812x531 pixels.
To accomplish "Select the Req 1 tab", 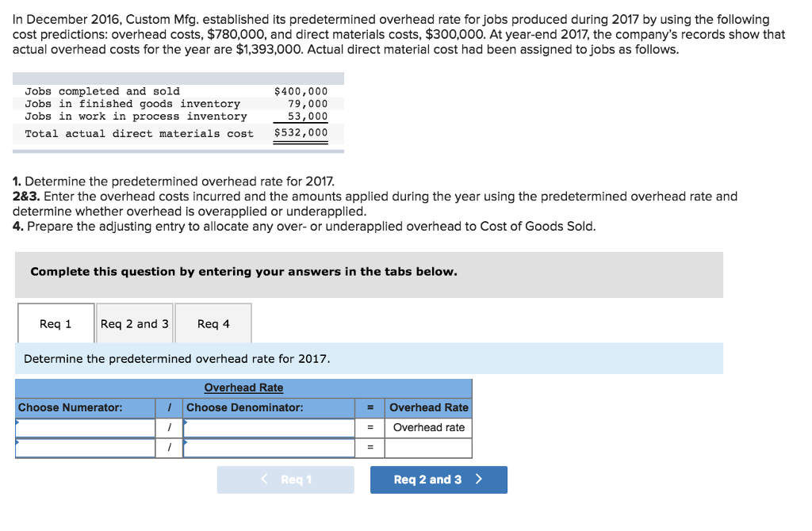I will tap(55, 323).
